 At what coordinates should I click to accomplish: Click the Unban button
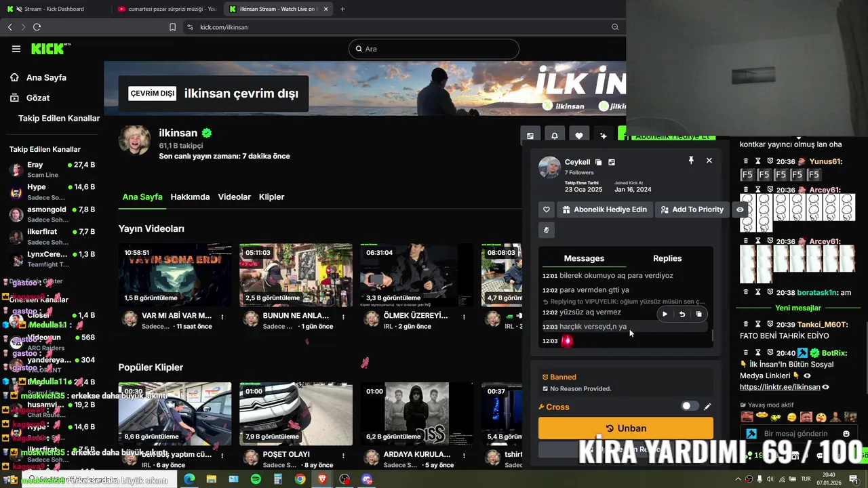[625, 428]
